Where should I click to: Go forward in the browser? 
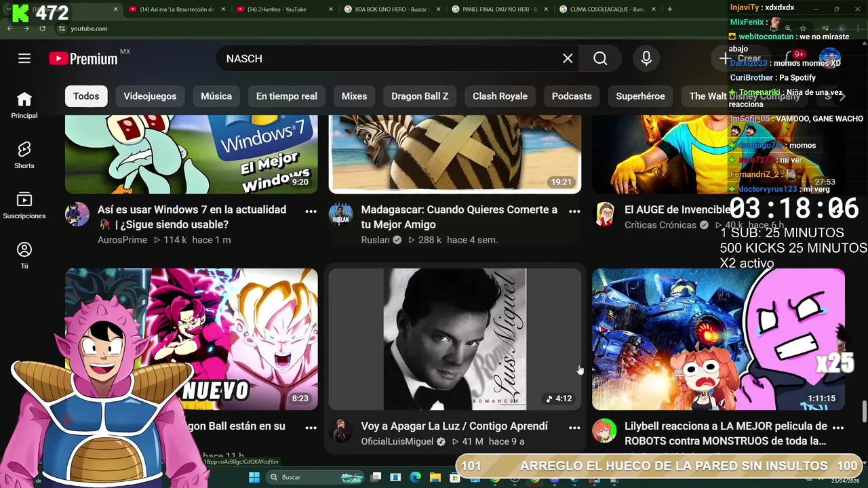[26, 28]
